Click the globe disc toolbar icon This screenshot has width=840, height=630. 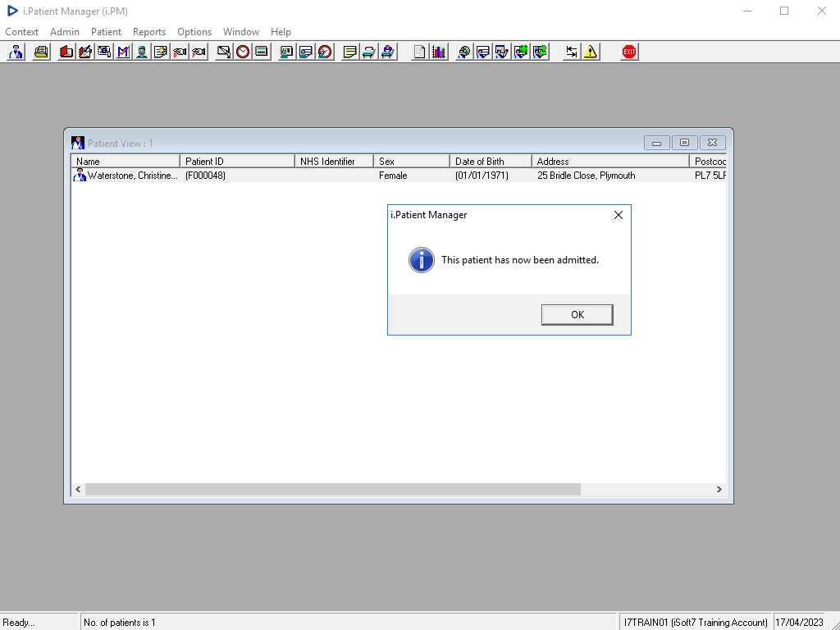(x=464, y=52)
